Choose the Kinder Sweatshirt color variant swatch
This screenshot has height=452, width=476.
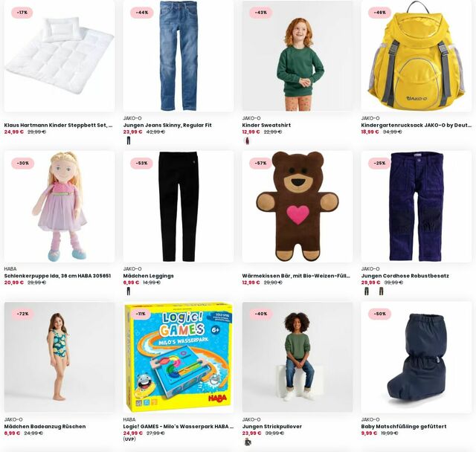pos(248,141)
